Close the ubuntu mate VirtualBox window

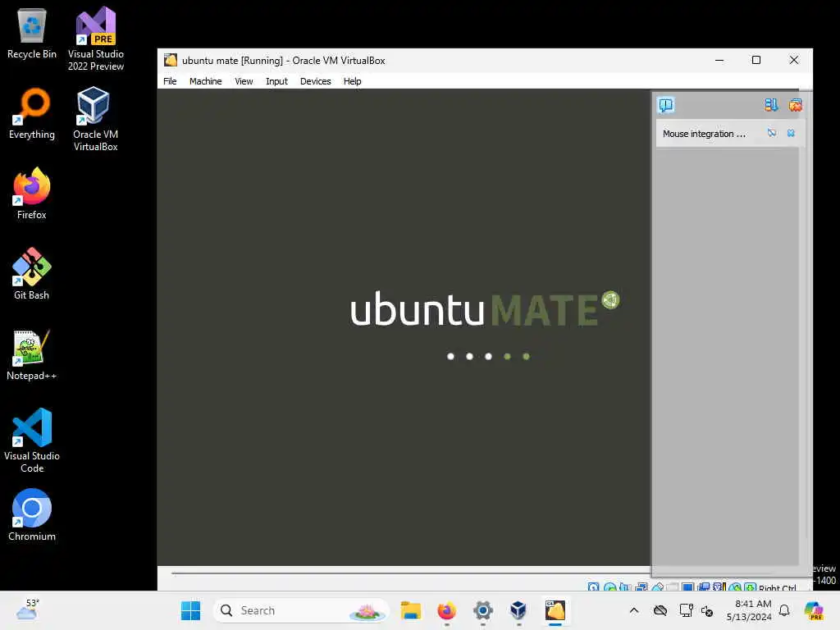pyautogui.click(x=794, y=60)
